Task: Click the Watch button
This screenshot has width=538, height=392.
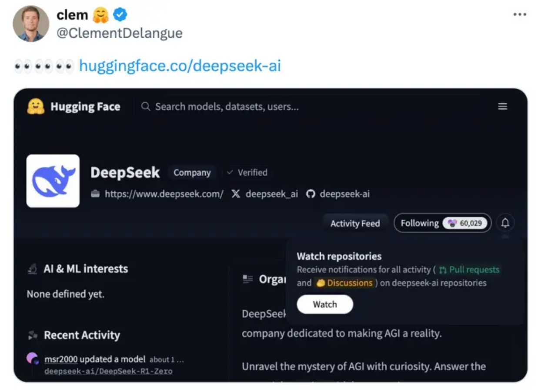Action: (325, 305)
